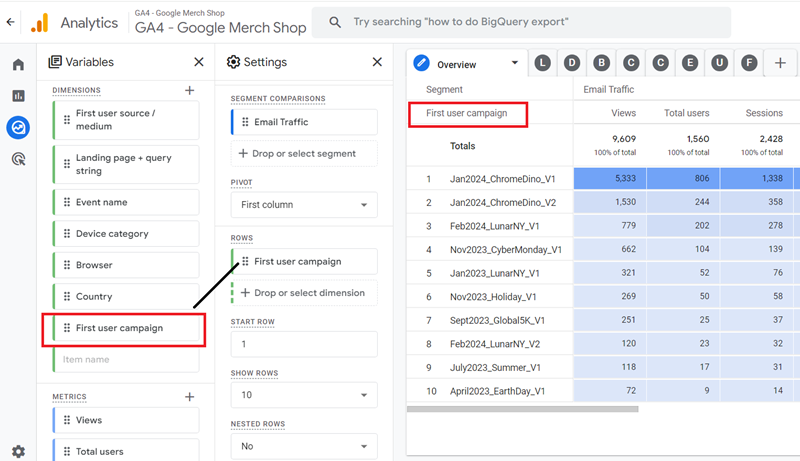This screenshot has width=800, height=461.
Task: Click the Overview tab pencil icon
Action: [x=421, y=63]
